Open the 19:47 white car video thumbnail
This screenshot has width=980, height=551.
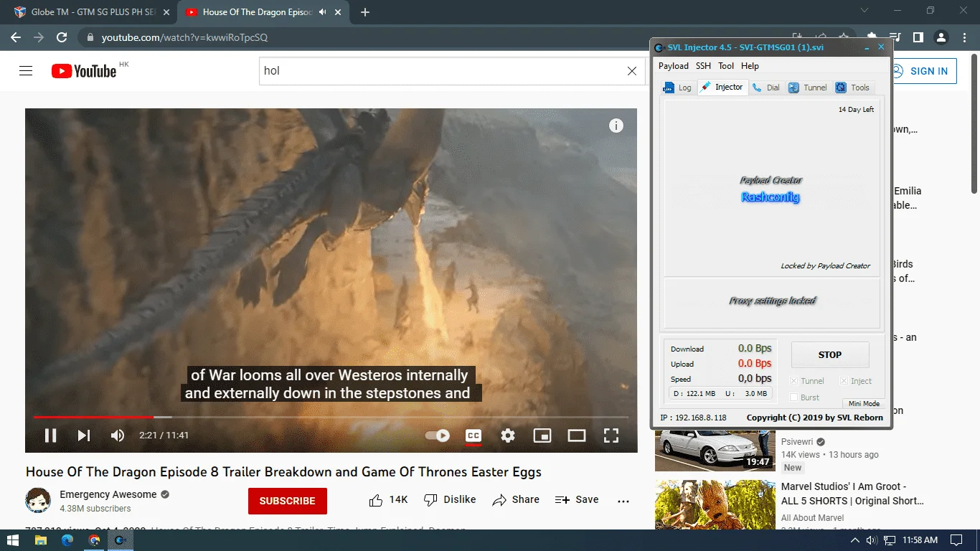[715, 450]
